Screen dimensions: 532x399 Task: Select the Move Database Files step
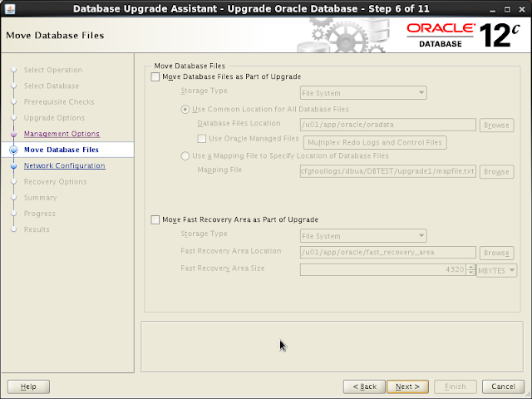point(61,150)
